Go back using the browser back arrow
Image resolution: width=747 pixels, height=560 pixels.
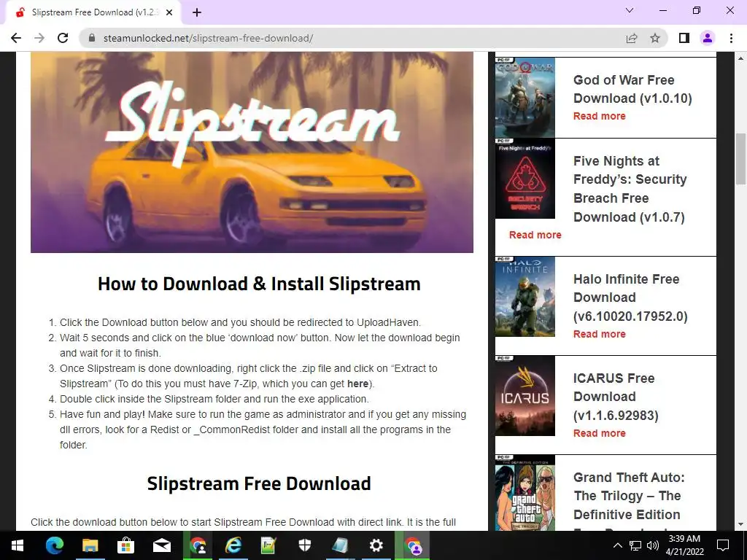[16, 38]
